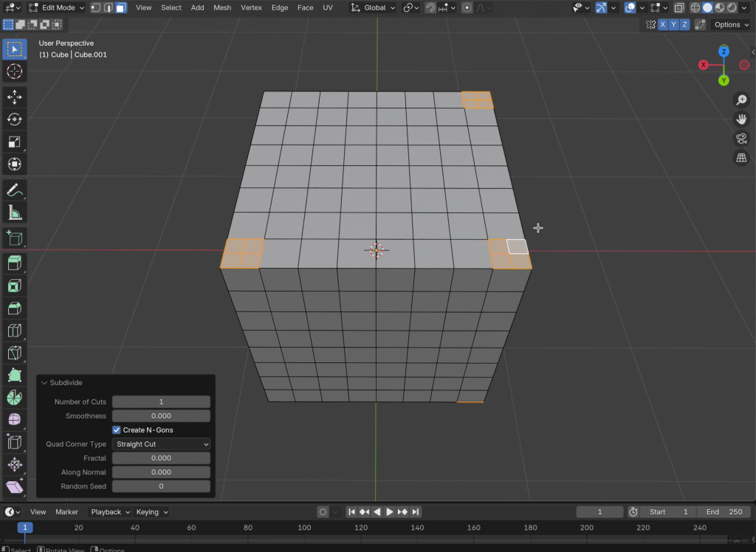Activate the 3D Cursor tool
Screen dimensions: 756x552
pos(14,72)
